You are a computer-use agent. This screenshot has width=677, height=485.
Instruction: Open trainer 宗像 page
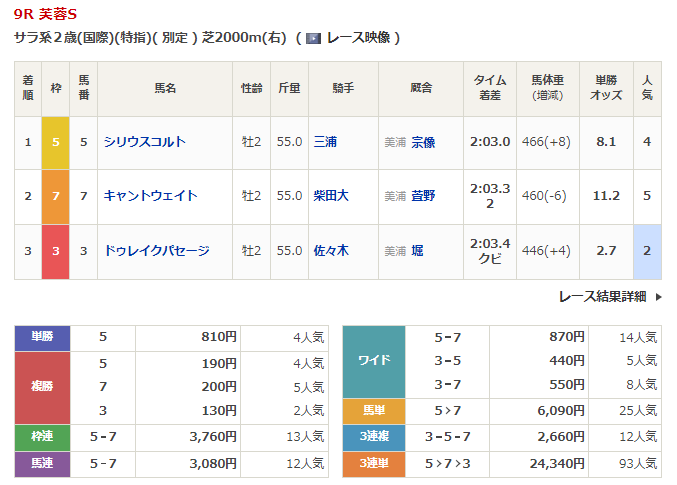point(423,142)
